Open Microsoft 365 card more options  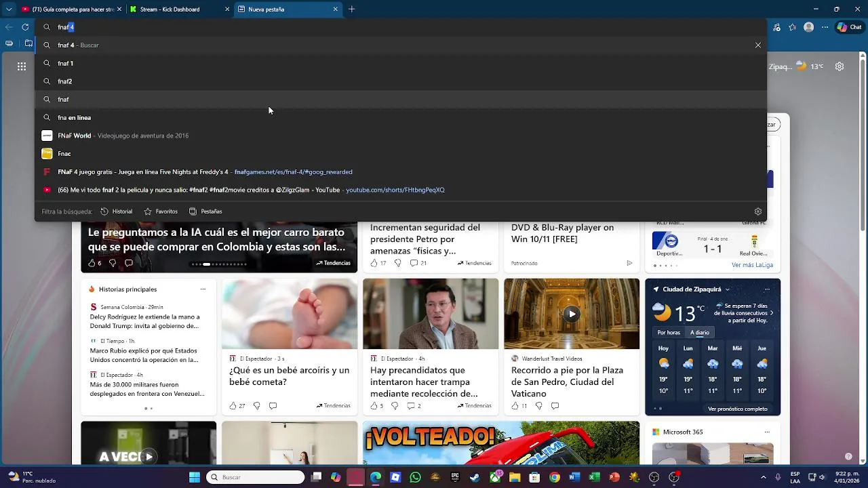tap(767, 432)
